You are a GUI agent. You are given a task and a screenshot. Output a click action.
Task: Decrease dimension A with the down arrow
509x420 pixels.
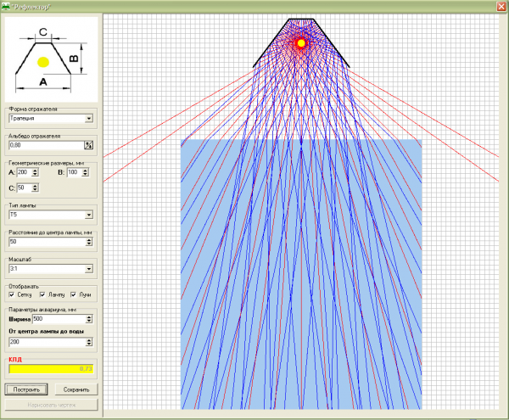[x=35, y=174]
